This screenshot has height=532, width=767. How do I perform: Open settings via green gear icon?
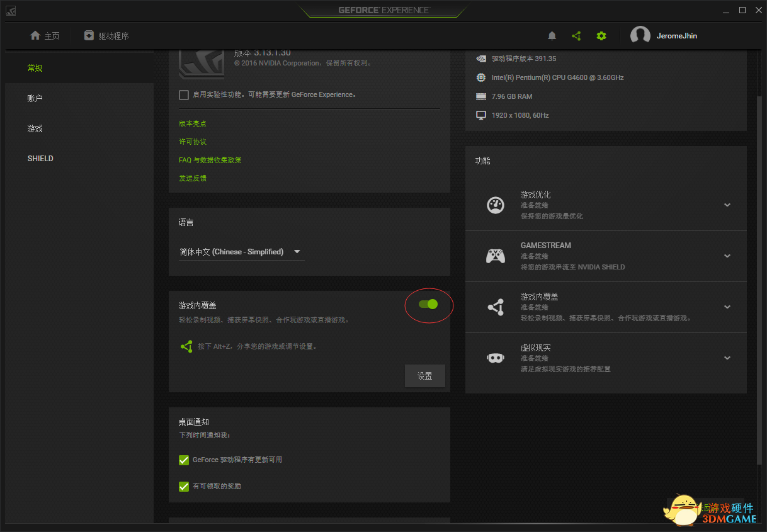601,36
